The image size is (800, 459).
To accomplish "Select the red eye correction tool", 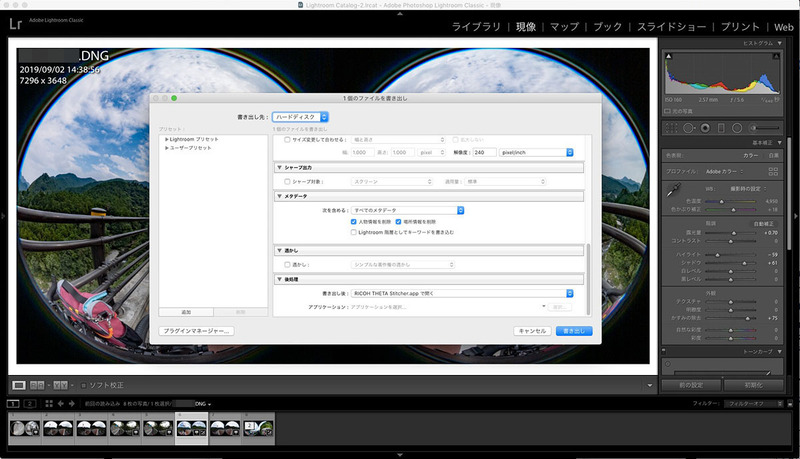I will 705,128.
